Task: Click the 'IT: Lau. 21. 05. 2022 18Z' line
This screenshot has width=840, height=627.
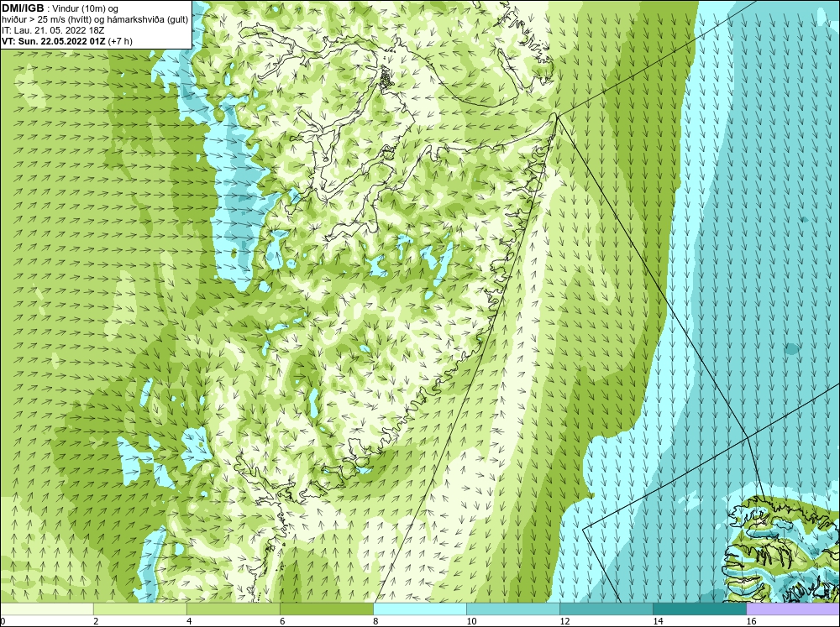Action: (x=53, y=30)
